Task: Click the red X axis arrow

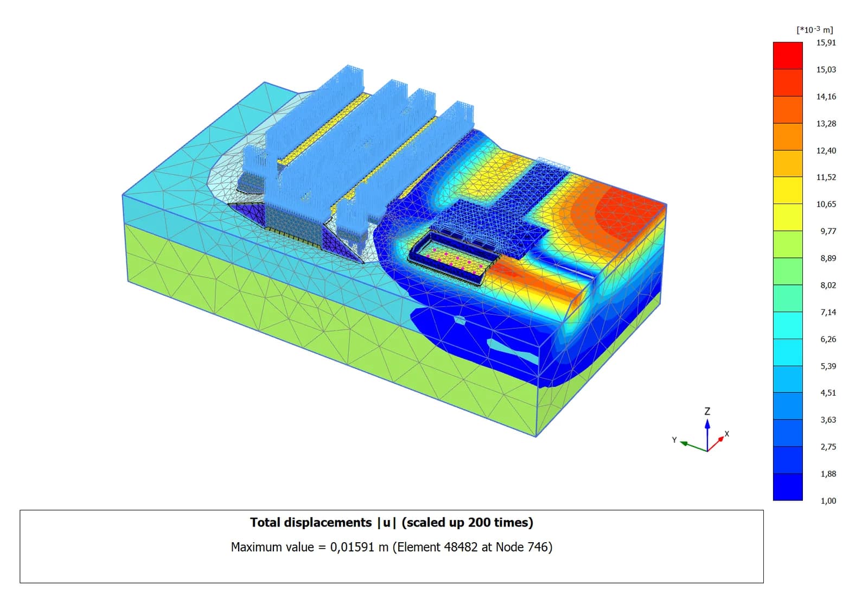Action: click(x=716, y=443)
